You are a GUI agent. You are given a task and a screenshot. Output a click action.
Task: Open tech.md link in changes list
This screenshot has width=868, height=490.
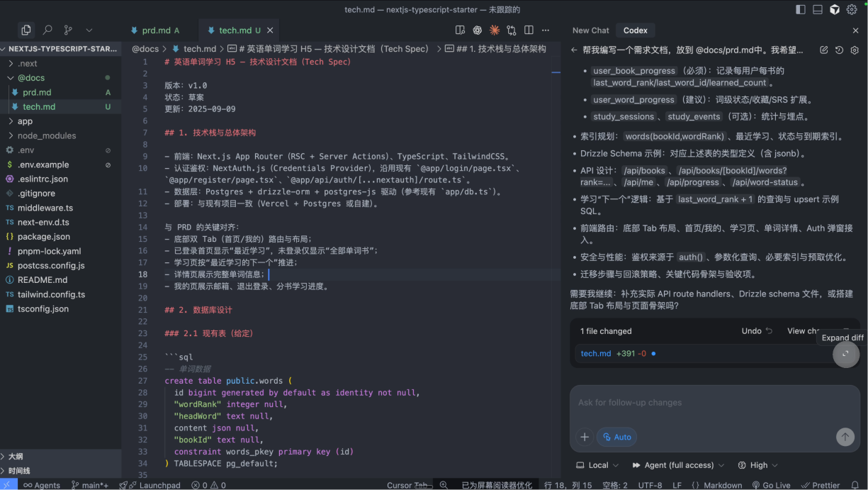[595, 353]
